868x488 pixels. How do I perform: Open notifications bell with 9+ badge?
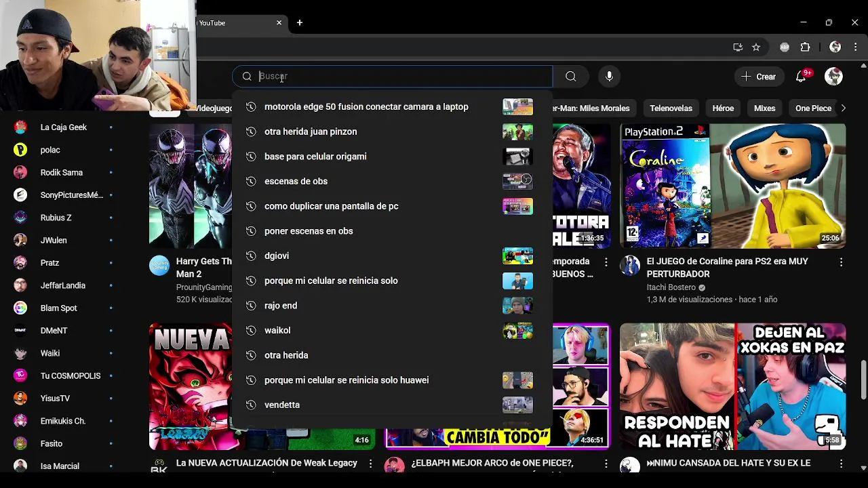(802, 77)
